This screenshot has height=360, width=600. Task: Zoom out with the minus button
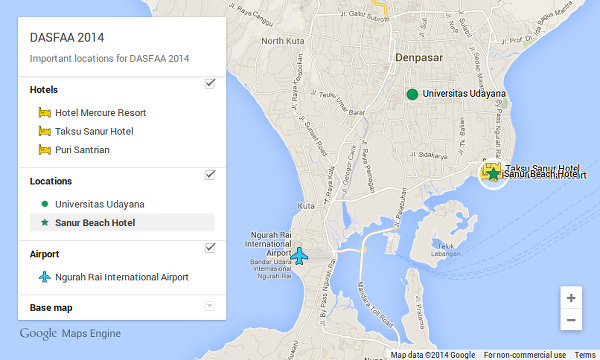pyautogui.click(x=571, y=319)
